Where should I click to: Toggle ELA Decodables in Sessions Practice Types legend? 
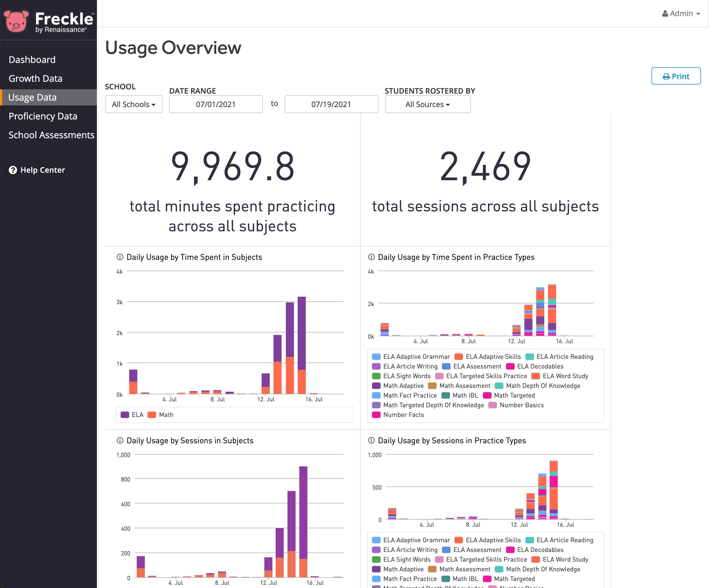point(535,550)
